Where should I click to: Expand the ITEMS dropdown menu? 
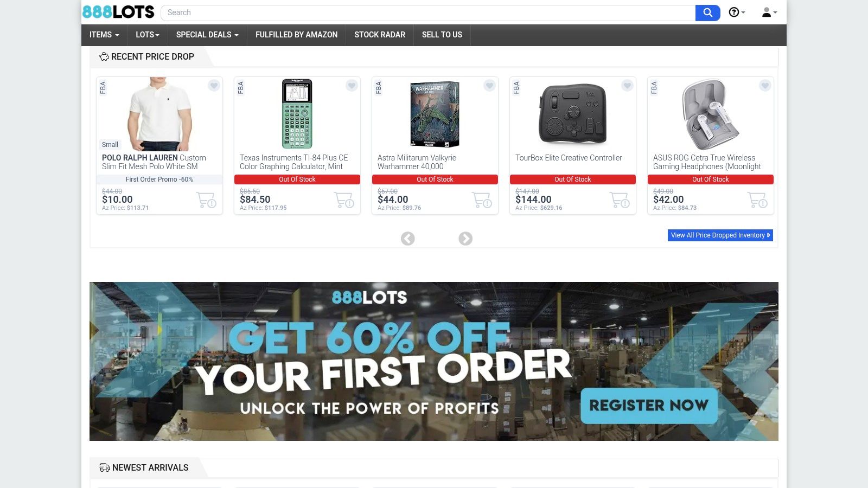104,35
